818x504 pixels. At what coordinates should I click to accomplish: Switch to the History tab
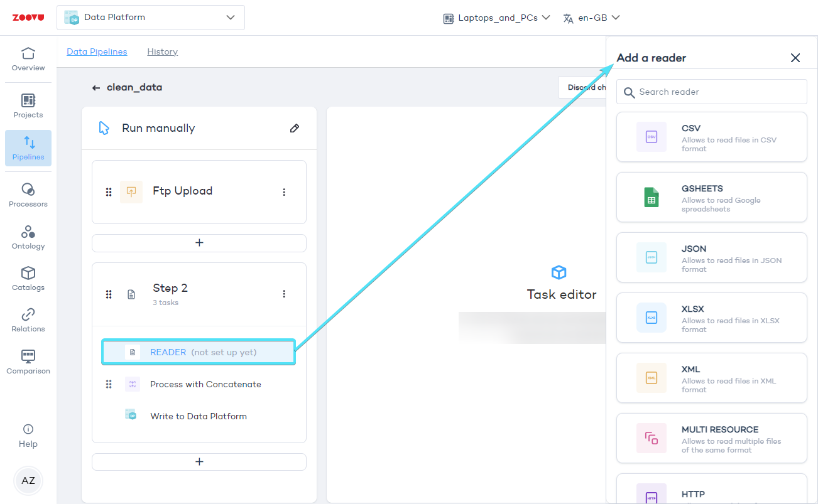tap(162, 51)
